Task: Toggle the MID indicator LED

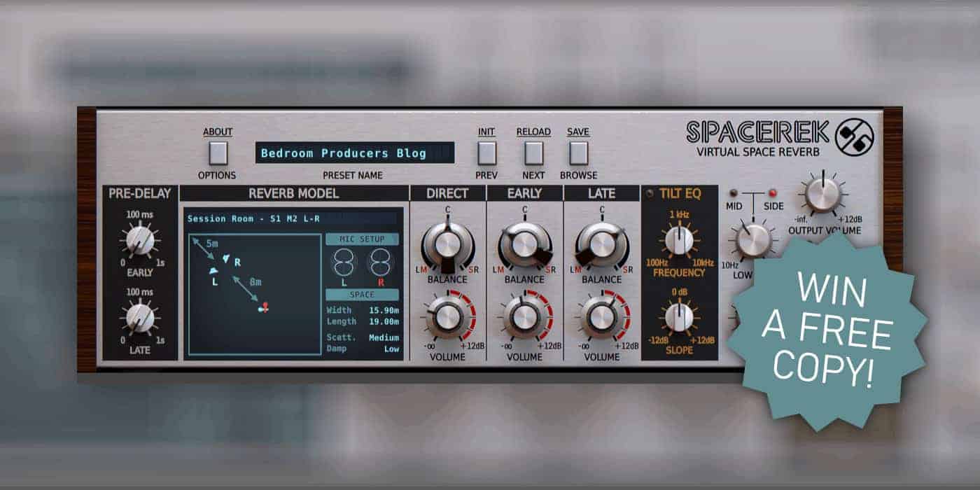Action: tap(733, 193)
